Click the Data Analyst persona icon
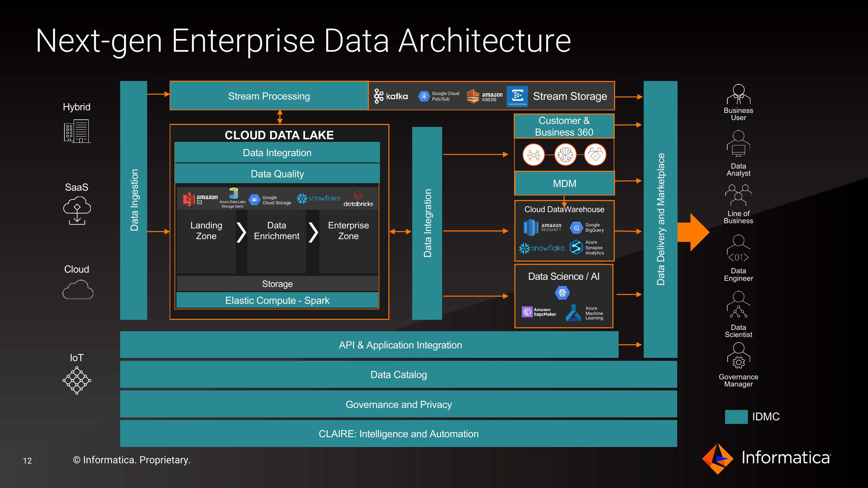This screenshot has height=488, width=868. (739, 144)
